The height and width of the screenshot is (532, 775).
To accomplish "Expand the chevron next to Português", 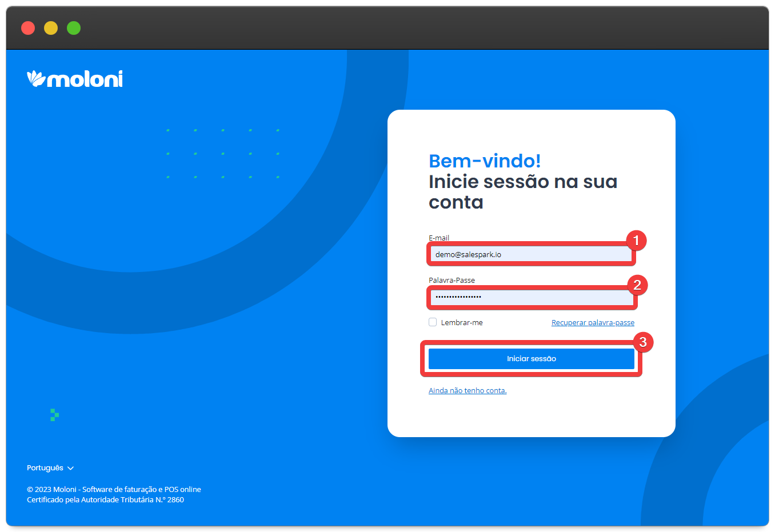I will click(x=71, y=469).
